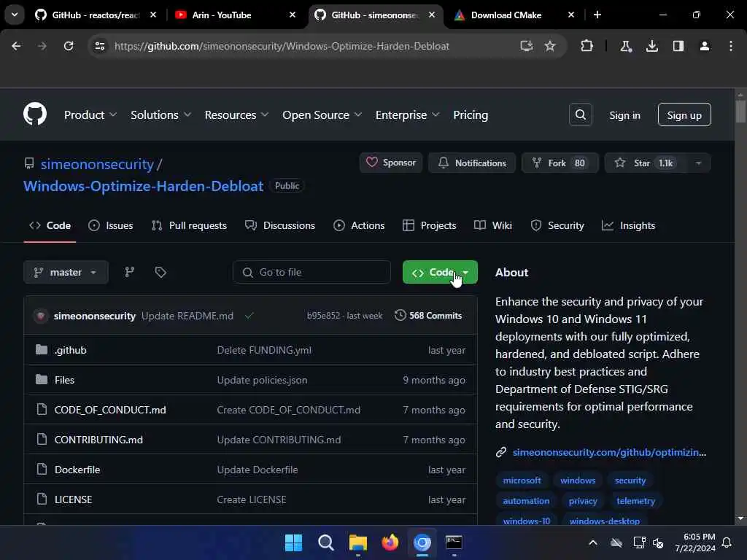This screenshot has width=747, height=560.
Task: Click the LICENSE file icon
Action: click(42, 499)
